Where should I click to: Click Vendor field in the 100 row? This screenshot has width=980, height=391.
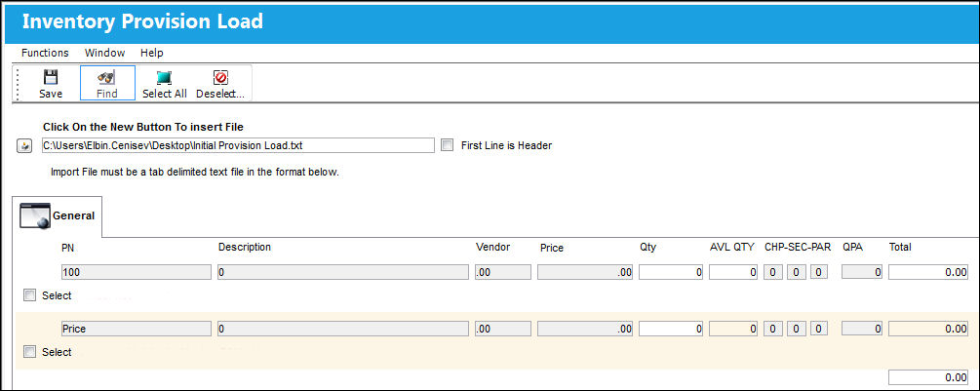click(x=503, y=272)
